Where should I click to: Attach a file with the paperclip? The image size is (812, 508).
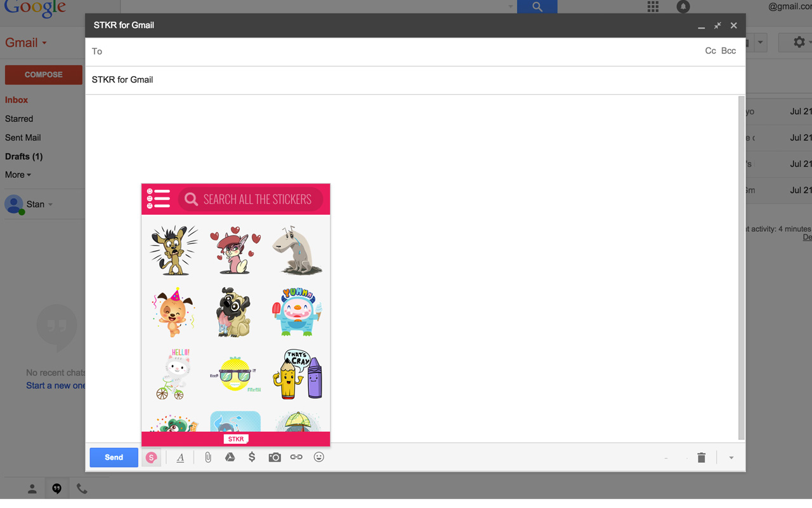coord(207,457)
